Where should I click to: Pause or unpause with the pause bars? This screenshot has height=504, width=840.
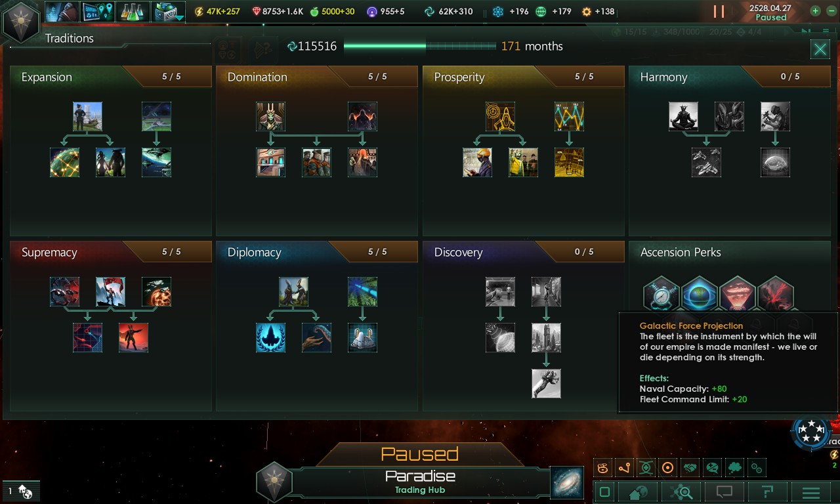point(719,11)
